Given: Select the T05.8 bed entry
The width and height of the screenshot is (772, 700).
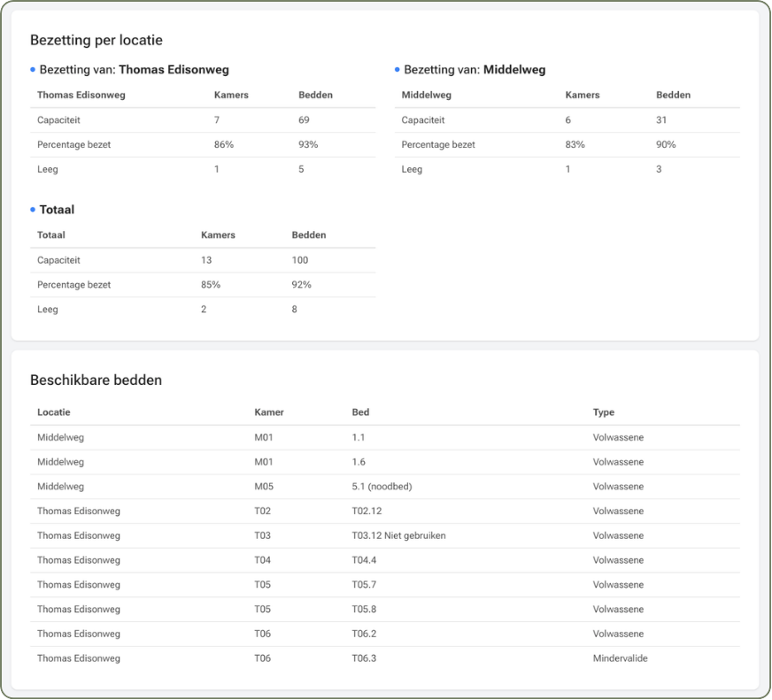Looking at the screenshot, I should coord(364,610).
